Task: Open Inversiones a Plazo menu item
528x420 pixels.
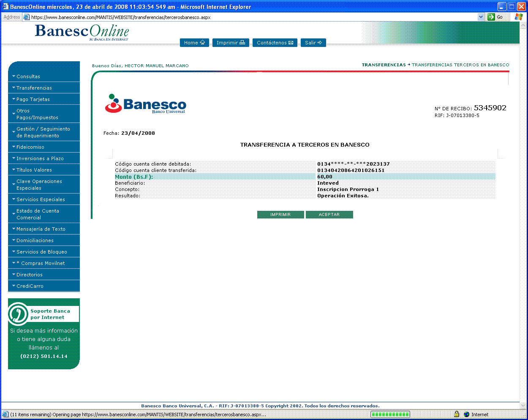Action: [44, 158]
